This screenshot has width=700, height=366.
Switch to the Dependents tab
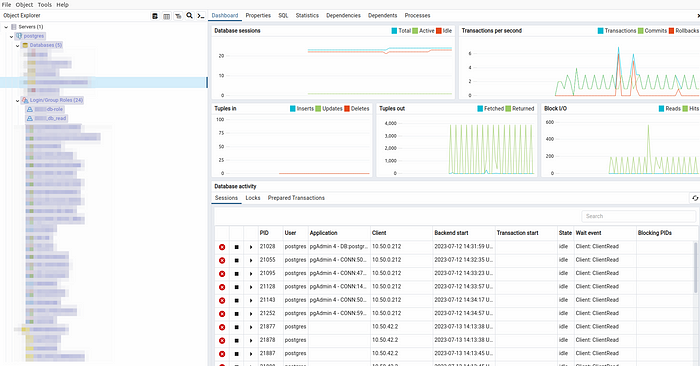(x=383, y=15)
